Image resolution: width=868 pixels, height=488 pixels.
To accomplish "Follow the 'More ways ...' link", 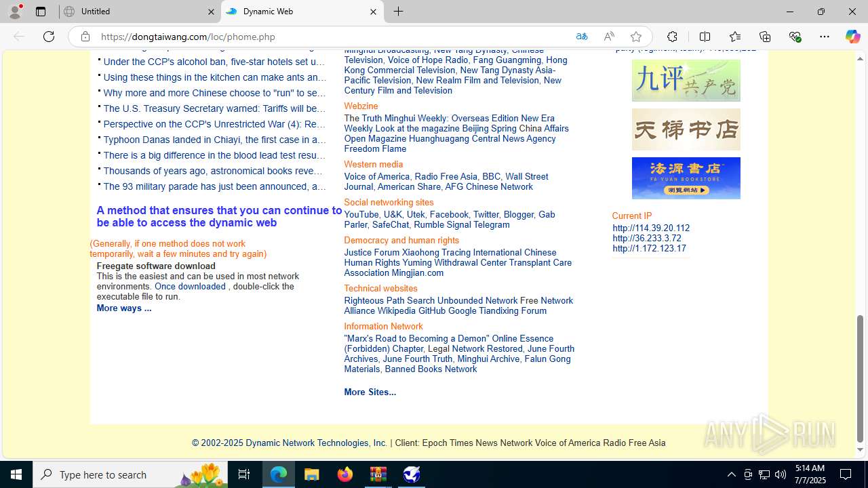I will 124,308.
